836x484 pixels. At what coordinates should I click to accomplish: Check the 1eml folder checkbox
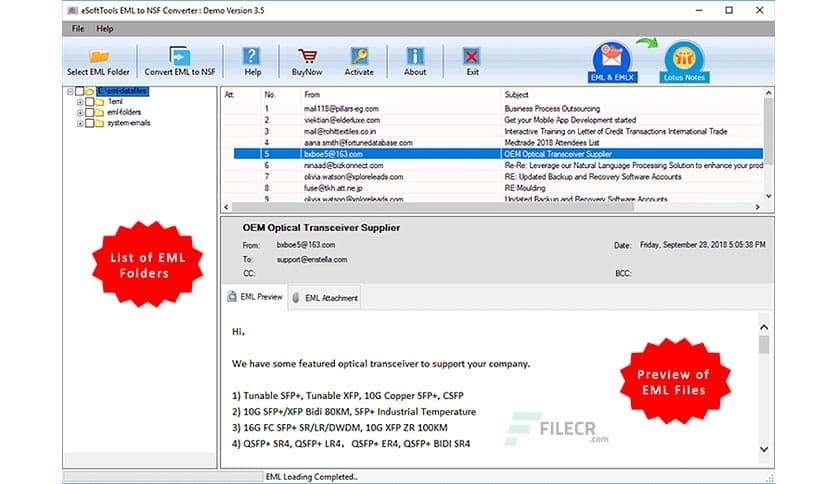pyautogui.click(x=90, y=102)
